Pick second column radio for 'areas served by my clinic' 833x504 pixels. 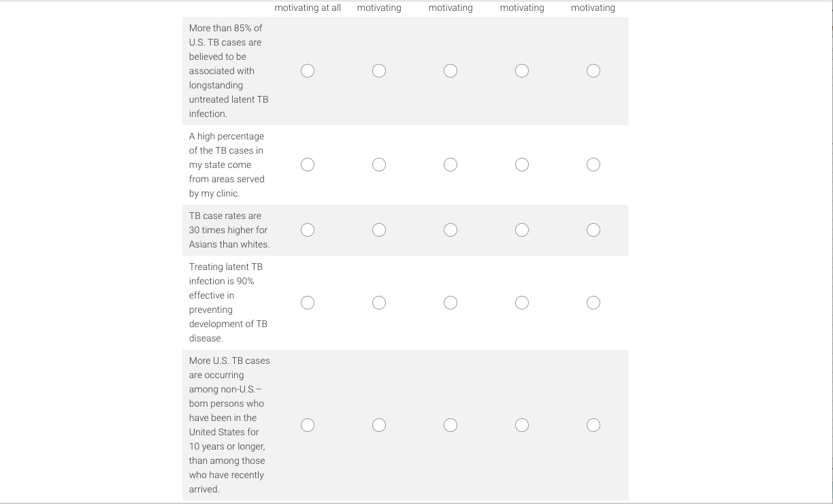coord(379,165)
